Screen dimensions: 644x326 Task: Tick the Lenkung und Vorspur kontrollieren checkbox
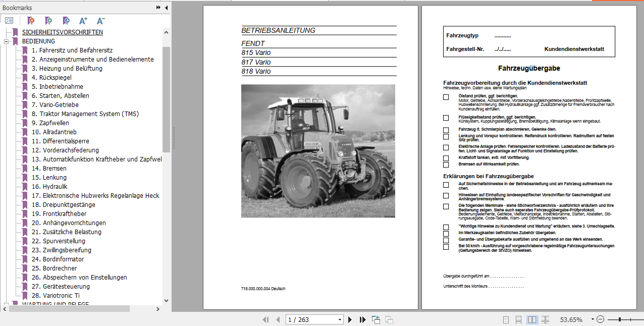point(446,137)
